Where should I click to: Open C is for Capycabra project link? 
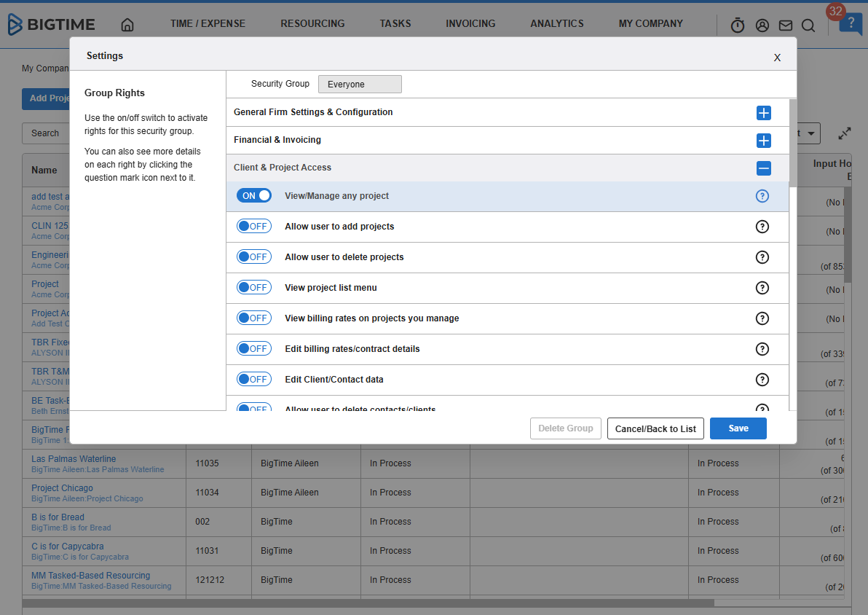68,547
